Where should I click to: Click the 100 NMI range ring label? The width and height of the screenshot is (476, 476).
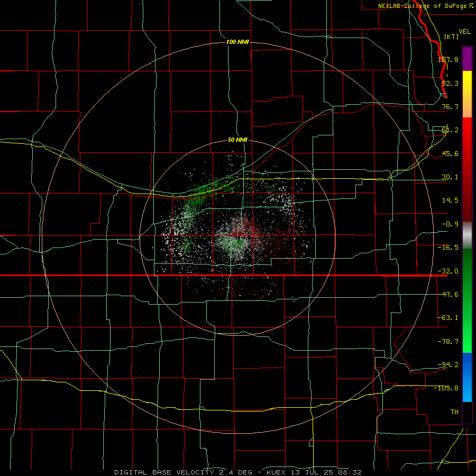click(x=237, y=42)
